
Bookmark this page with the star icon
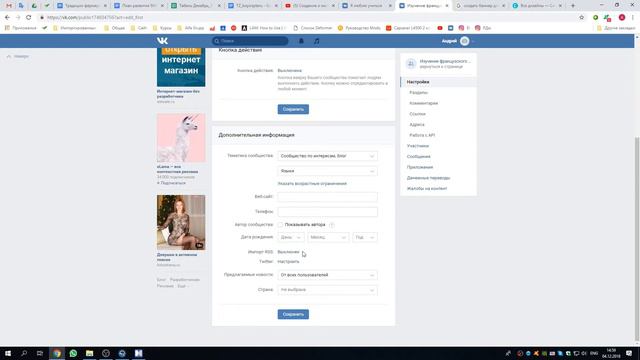(x=582, y=18)
